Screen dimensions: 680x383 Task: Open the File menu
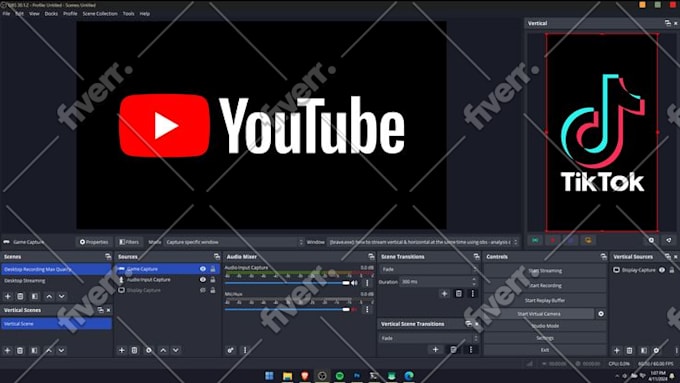click(x=6, y=13)
